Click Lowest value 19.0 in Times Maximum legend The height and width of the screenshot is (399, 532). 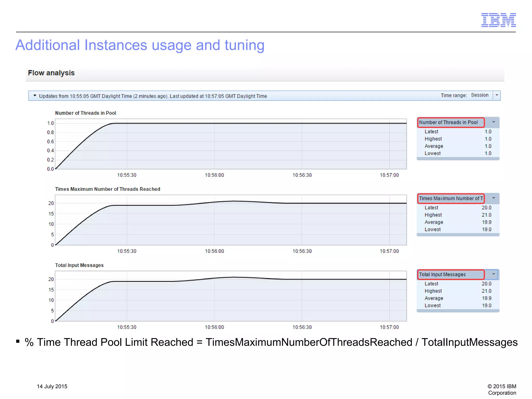[486, 230]
